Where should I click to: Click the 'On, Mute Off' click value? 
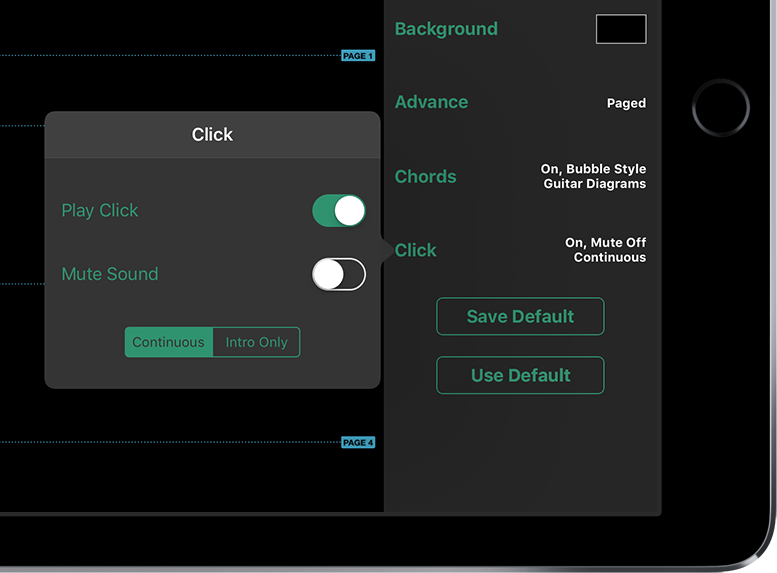[606, 242]
